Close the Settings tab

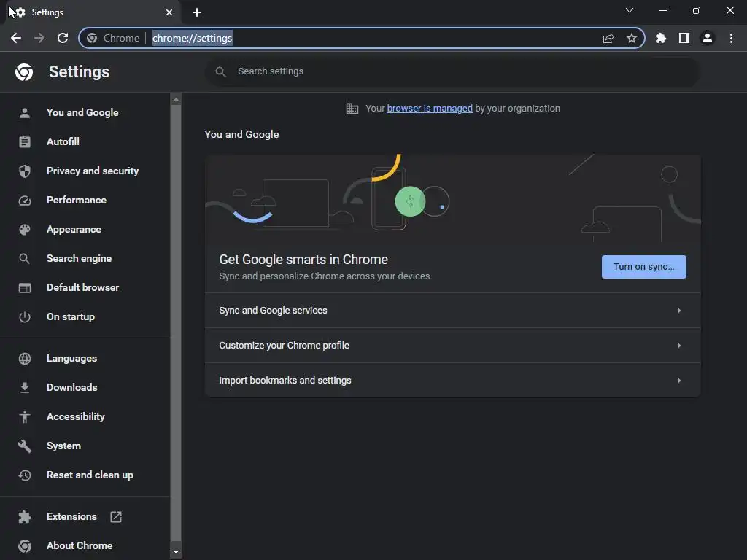169,12
